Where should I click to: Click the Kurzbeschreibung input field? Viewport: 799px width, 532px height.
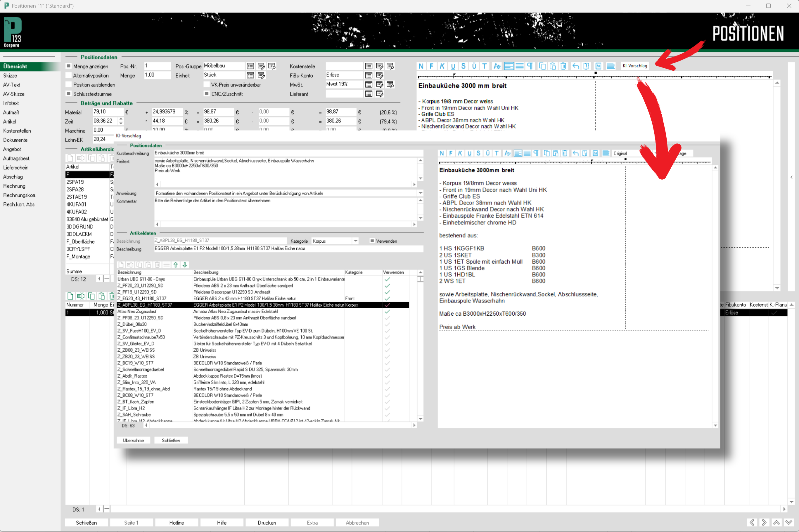tap(289, 153)
